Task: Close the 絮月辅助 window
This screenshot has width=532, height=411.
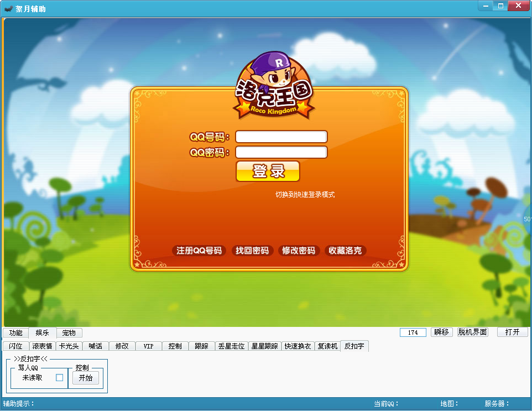Action: pyautogui.click(x=518, y=6)
